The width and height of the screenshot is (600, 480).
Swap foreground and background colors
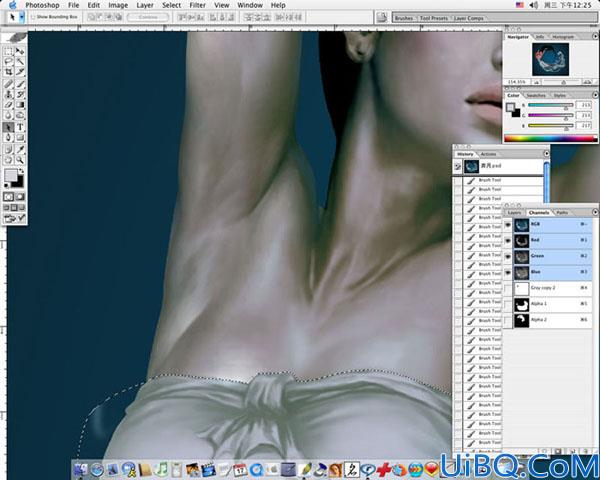point(22,171)
